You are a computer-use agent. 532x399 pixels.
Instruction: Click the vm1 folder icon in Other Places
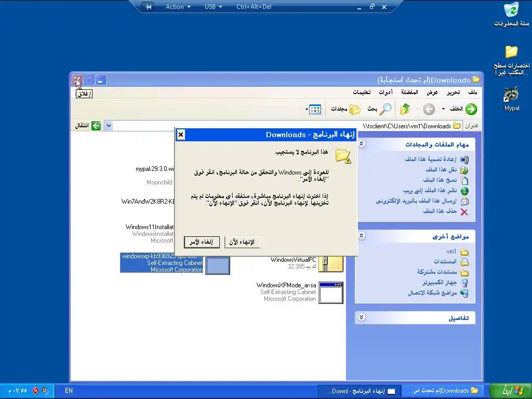point(464,252)
